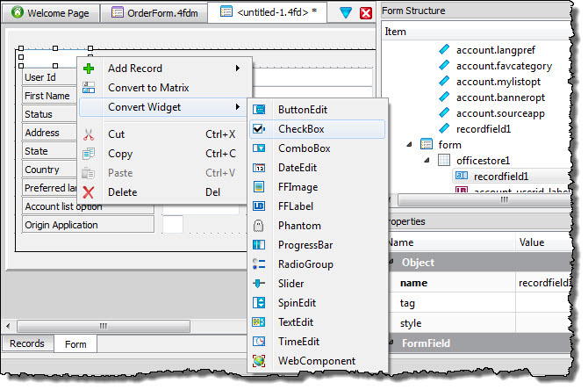Convert widget to WebComponent

tap(317, 361)
